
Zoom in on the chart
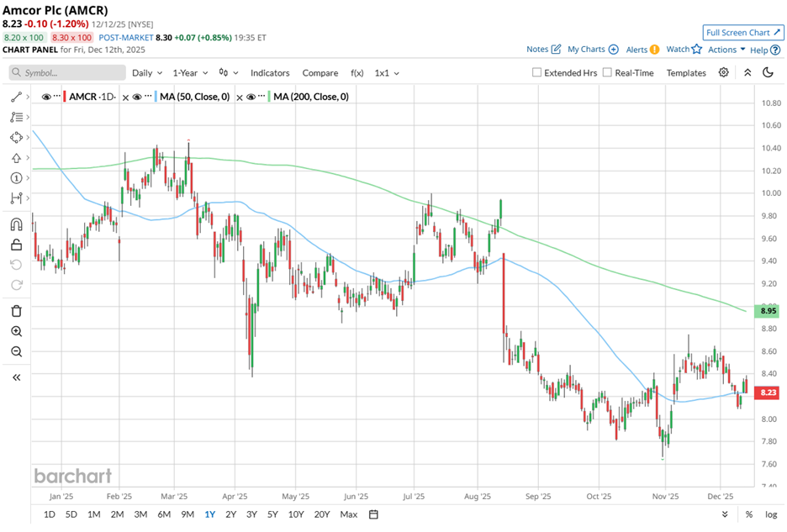[x=15, y=331]
